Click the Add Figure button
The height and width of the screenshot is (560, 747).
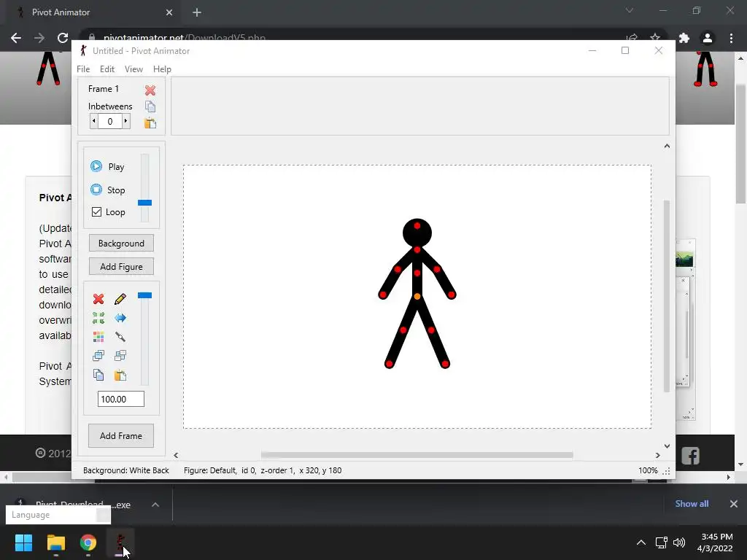click(121, 267)
